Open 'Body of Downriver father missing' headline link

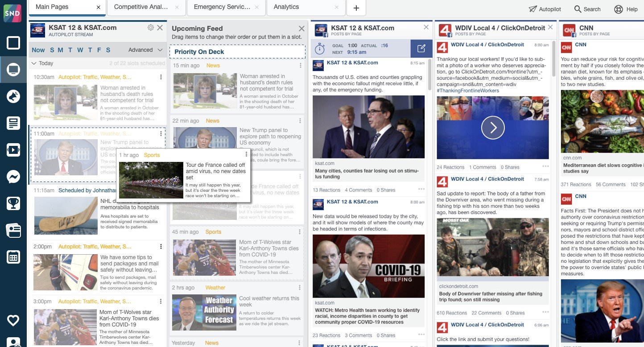click(x=491, y=297)
